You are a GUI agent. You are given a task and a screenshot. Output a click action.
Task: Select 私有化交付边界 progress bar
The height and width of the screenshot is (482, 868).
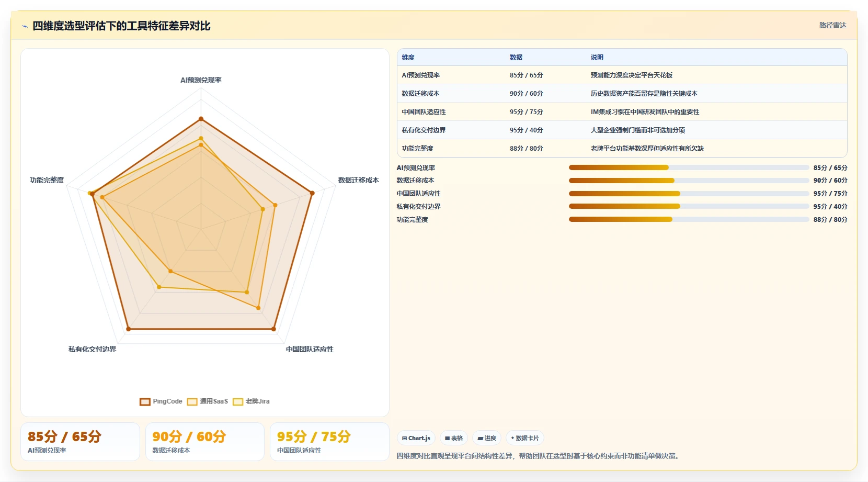click(x=689, y=206)
